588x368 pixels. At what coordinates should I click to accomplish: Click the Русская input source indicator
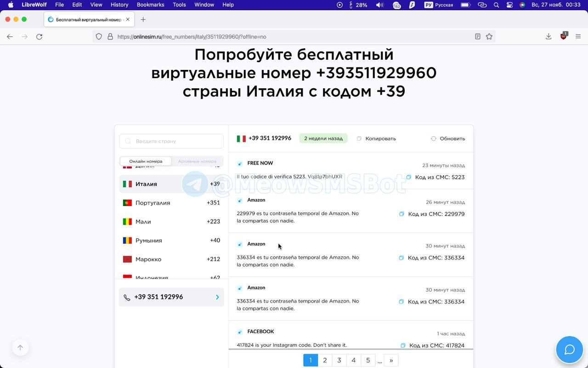[439, 5]
